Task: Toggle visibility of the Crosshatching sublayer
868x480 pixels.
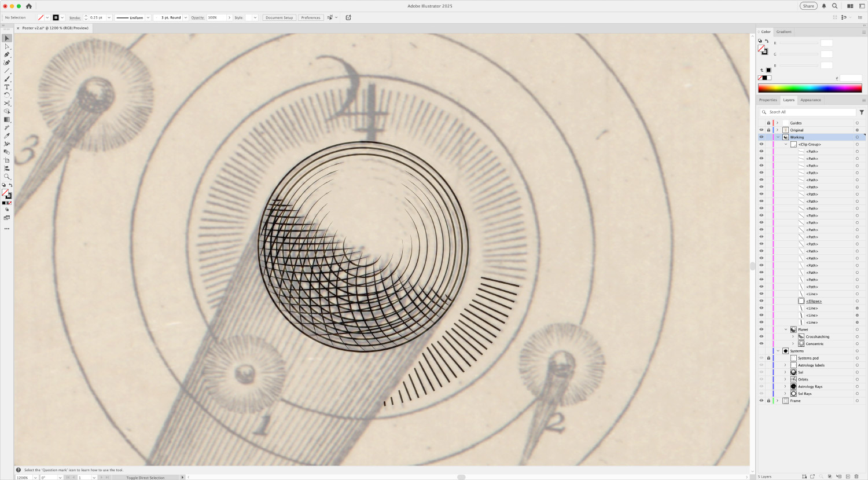Action: (762, 336)
